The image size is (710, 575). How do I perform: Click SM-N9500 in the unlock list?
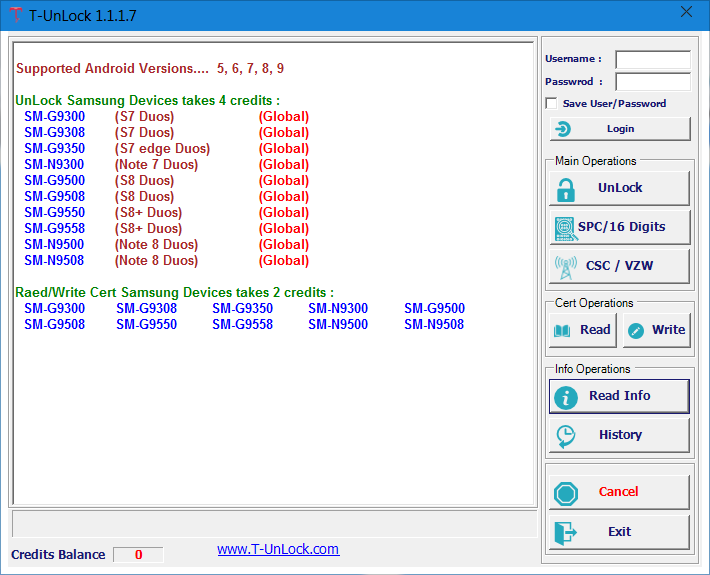pos(54,244)
